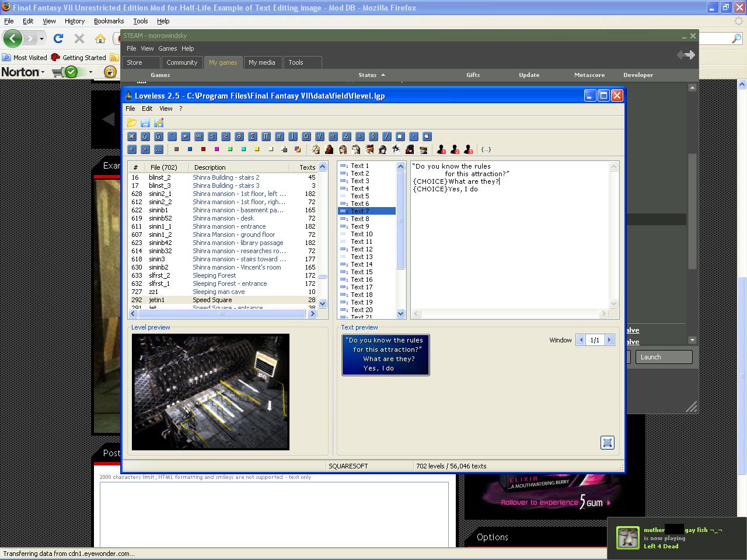Open Loveless Edit menu

point(147,108)
